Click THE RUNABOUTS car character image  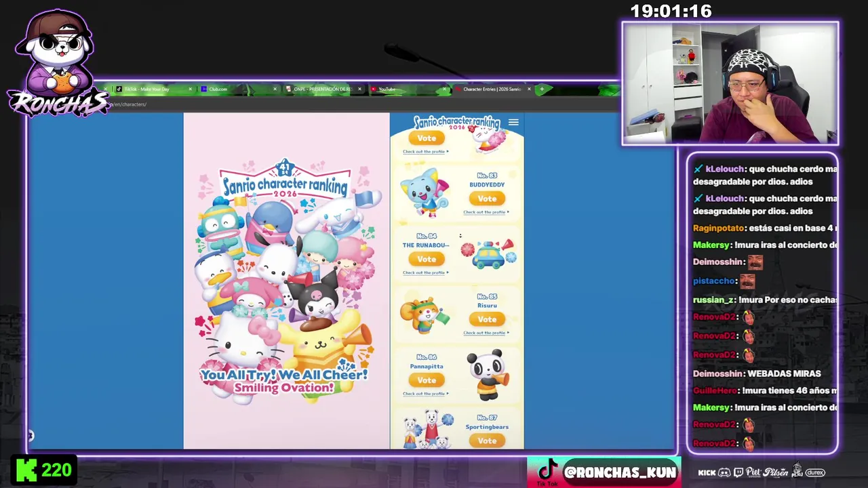pyautogui.click(x=488, y=253)
